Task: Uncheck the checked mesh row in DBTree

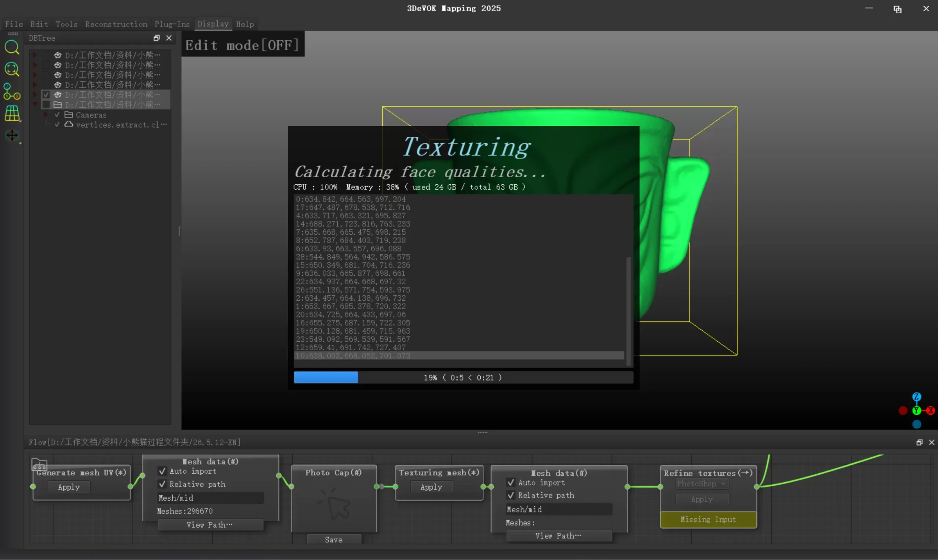Action: coord(46,95)
